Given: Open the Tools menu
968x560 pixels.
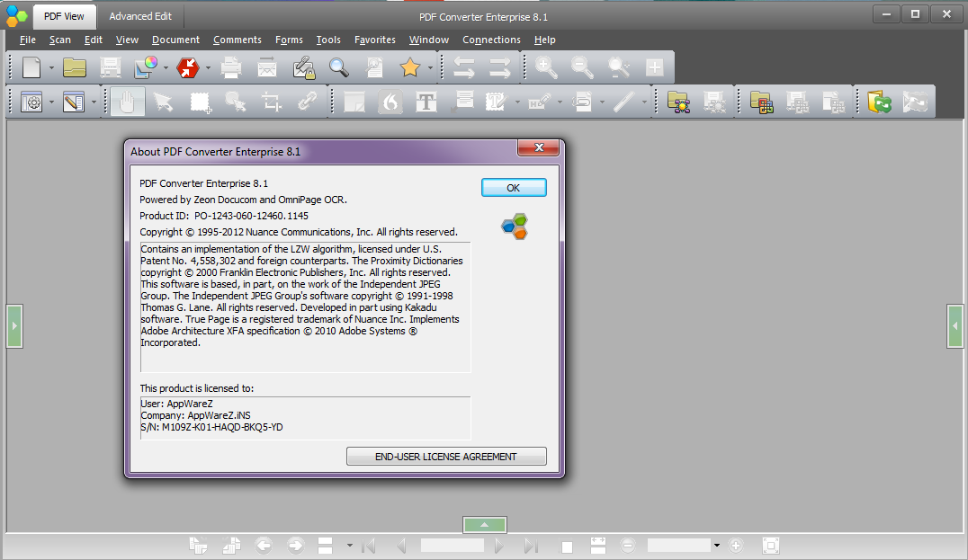Looking at the screenshot, I should [x=328, y=40].
